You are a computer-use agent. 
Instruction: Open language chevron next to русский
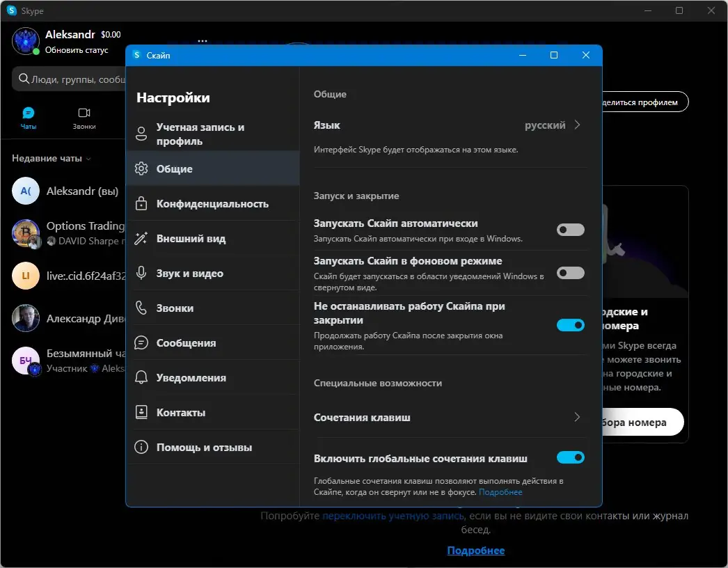[577, 125]
